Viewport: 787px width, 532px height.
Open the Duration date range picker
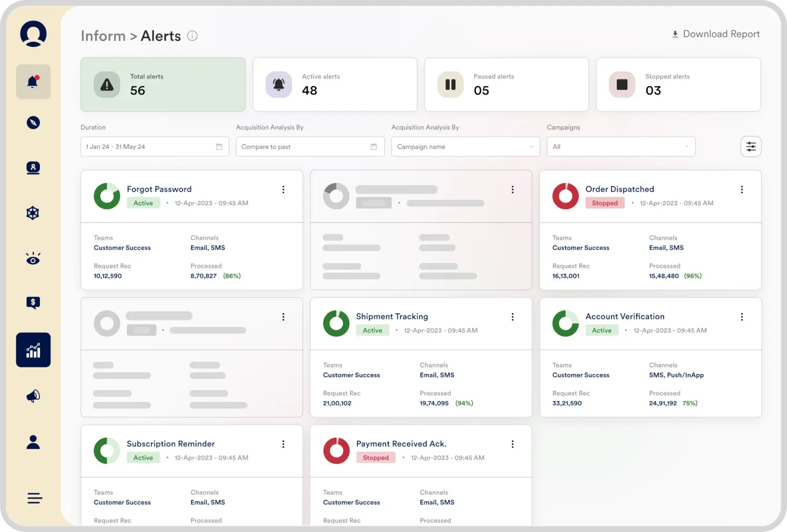[154, 147]
